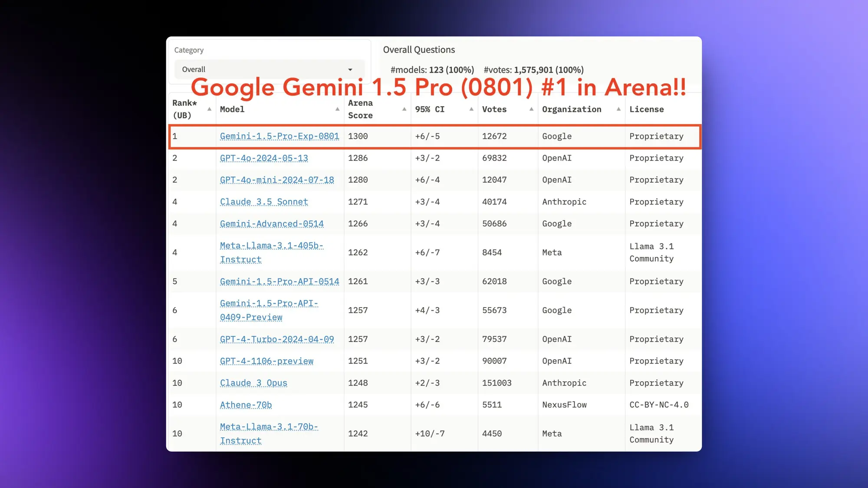Image resolution: width=868 pixels, height=488 pixels.
Task: Click the +10/-7 confidence interval cell
Action: [430, 433]
